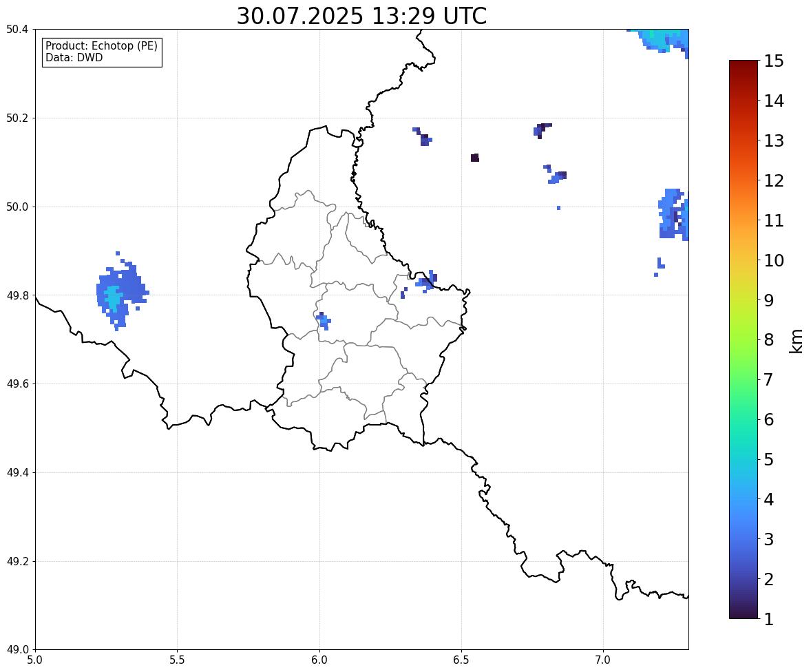811x672 pixels.
Task: Click the colorbar tick label "14"
Action: [x=774, y=101]
